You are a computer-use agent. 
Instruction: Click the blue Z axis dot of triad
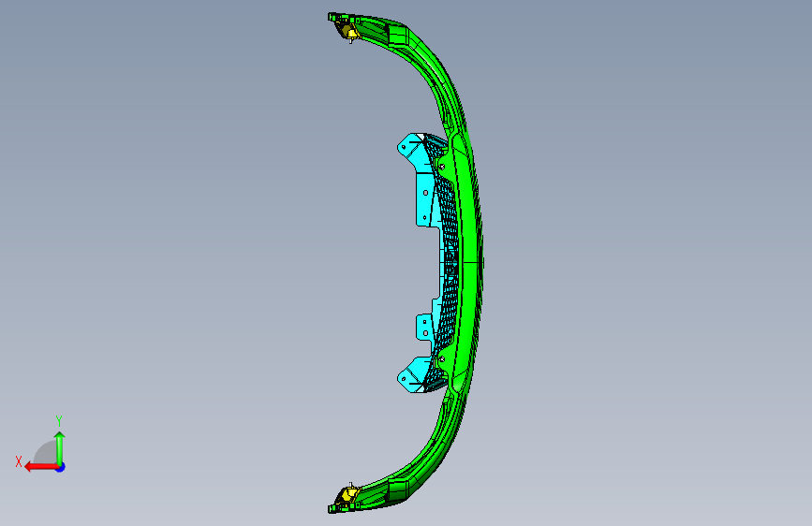point(61,467)
